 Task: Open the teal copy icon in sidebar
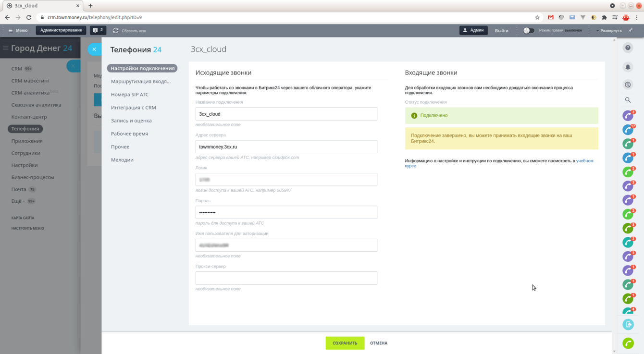click(x=628, y=325)
